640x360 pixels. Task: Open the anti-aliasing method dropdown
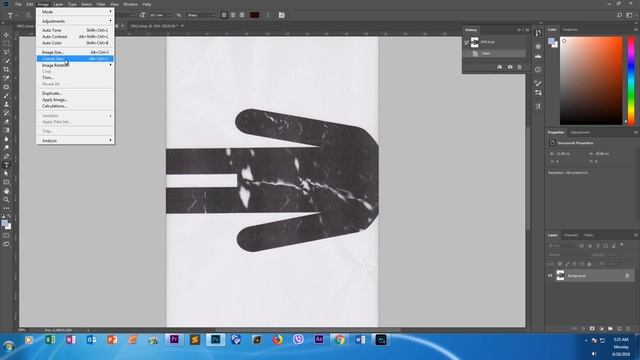point(213,15)
